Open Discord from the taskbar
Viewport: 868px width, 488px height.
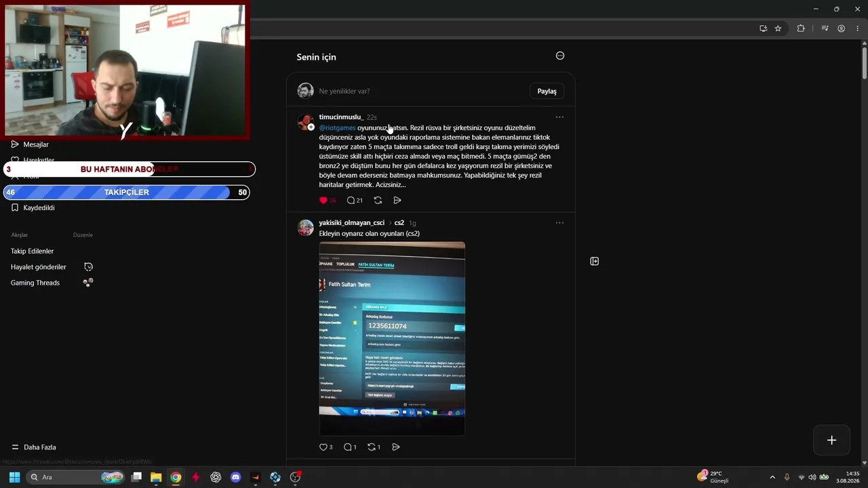[x=235, y=477]
